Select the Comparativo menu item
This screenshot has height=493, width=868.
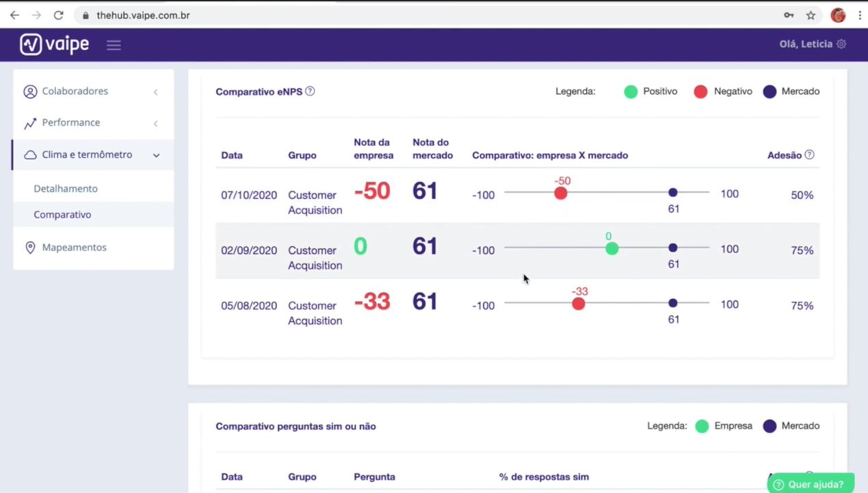point(62,214)
